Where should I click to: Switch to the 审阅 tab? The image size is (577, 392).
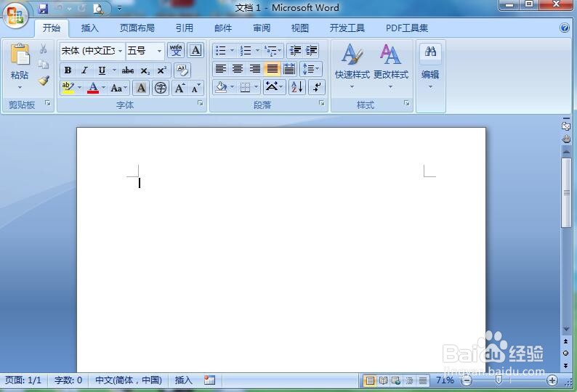tap(262, 28)
